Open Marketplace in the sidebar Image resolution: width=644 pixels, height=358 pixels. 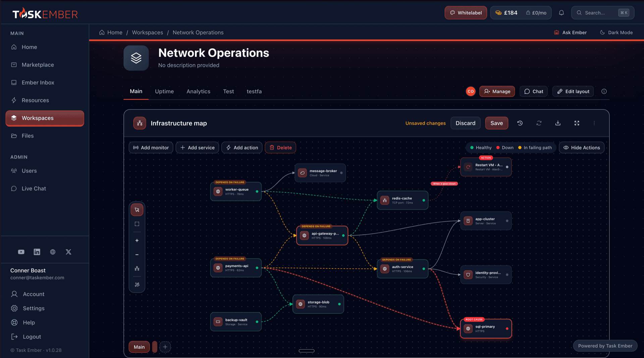[x=45, y=65]
